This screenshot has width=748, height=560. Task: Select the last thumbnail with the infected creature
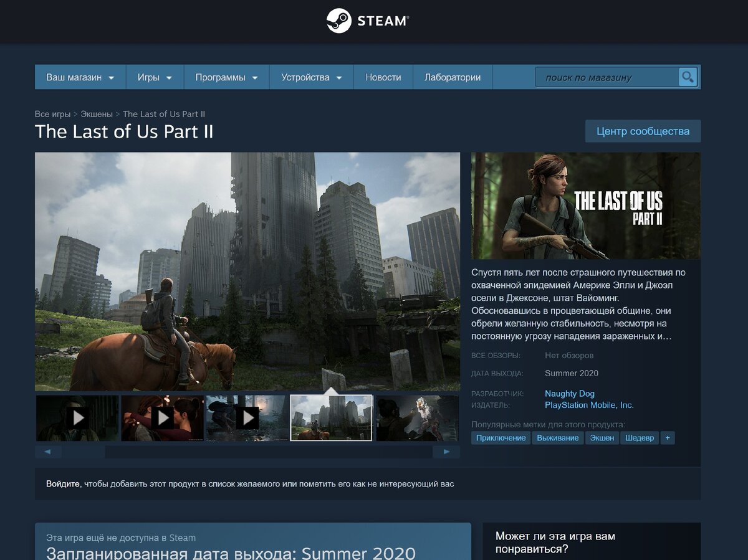(418, 418)
